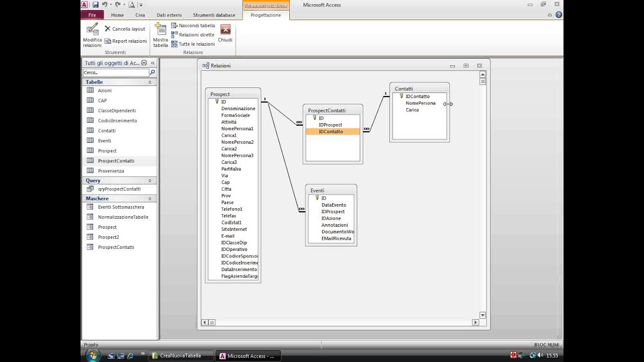Collapse navigation pane with shutter button
The width and height of the screenshot is (644, 362).
pyautogui.click(x=152, y=63)
